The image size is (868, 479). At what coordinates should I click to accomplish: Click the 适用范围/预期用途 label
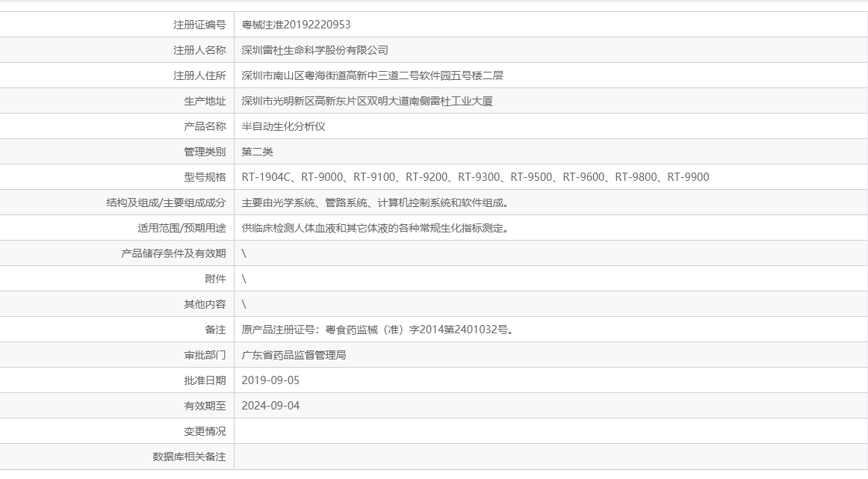pyautogui.click(x=182, y=228)
